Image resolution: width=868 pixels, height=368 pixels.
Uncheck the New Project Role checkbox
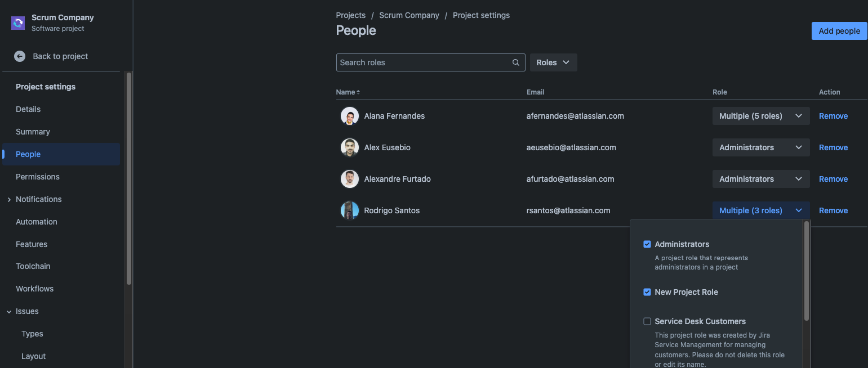(647, 292)
